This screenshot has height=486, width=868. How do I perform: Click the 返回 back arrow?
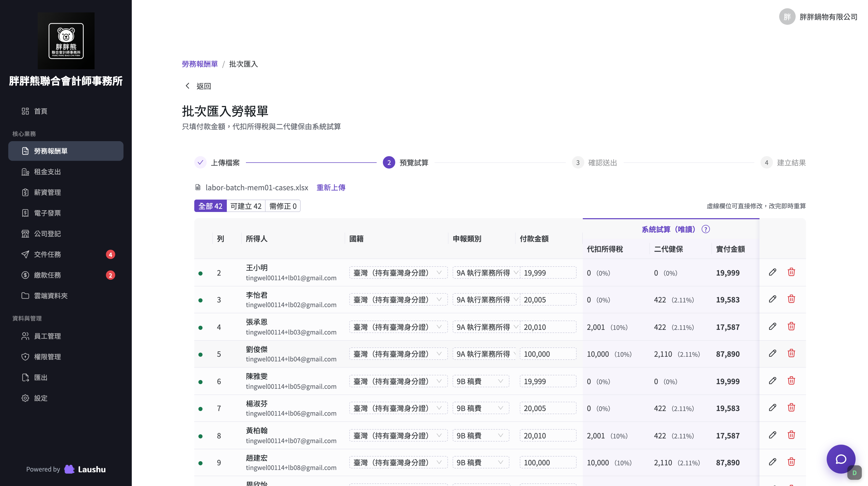pyautogui.click(x=188, y=86)
